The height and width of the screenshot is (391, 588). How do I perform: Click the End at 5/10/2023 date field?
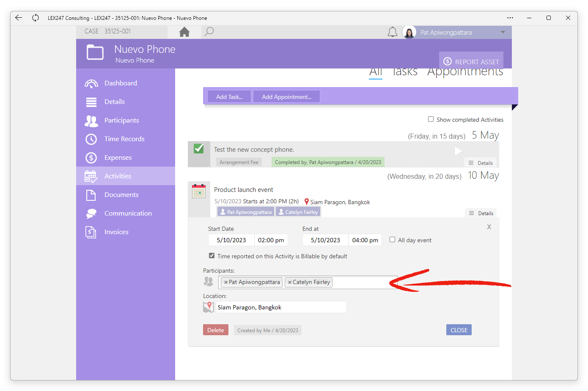[x=325, y=240]
